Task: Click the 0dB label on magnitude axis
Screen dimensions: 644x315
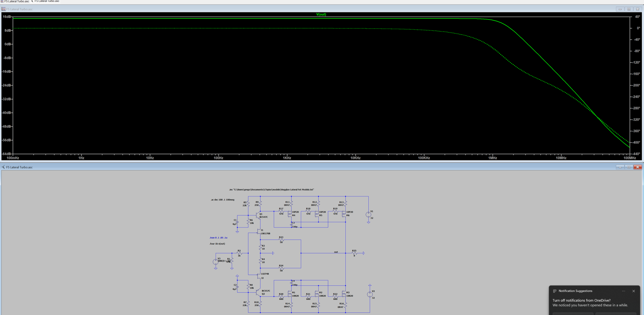Action: [8, 44]
